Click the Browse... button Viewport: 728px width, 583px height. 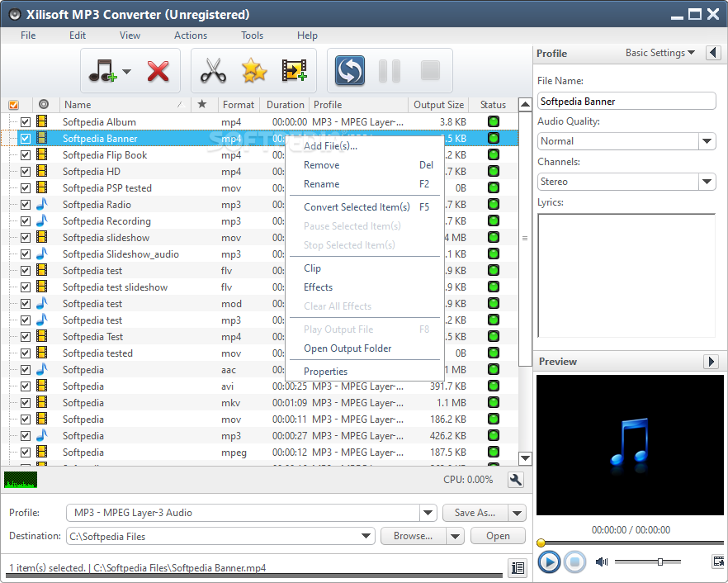pyautogui.click(x=414, y=536)
